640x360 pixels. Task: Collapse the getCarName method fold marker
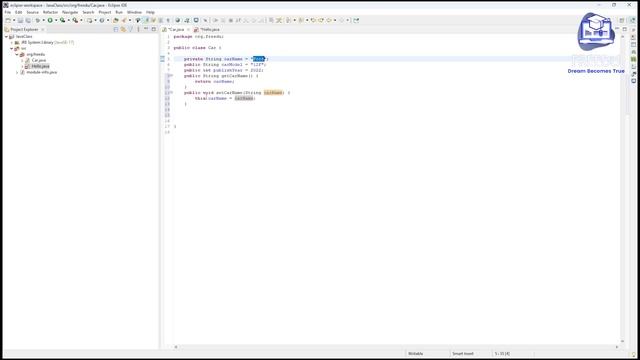pyautogui.click(x=171, y=76)
